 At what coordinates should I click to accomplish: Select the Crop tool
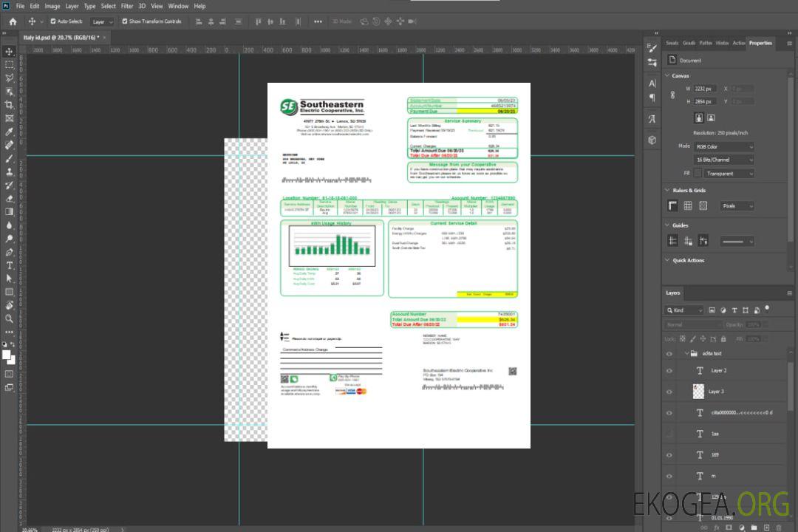click(10, 105)
